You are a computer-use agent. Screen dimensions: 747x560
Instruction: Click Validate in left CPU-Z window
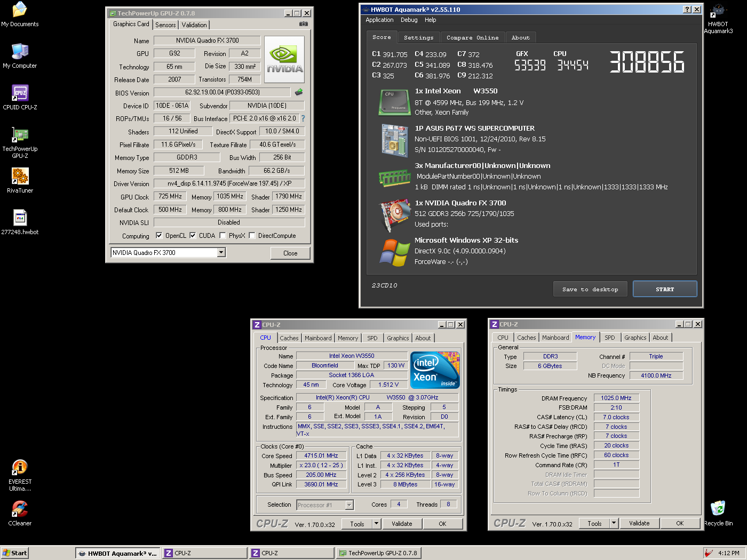point(402,524)
